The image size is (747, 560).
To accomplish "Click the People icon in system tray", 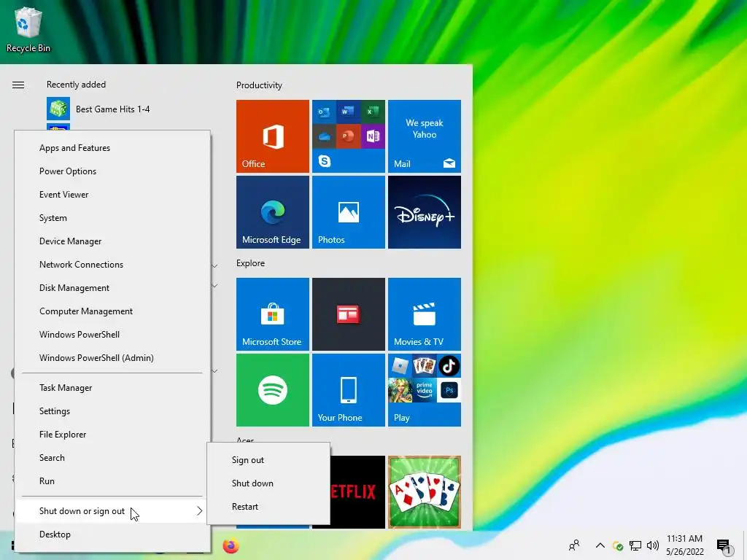I will 575,545.
